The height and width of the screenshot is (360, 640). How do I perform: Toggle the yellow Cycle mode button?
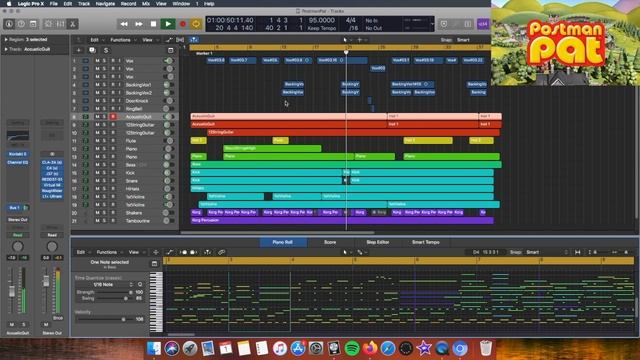(x=196, y=24)
